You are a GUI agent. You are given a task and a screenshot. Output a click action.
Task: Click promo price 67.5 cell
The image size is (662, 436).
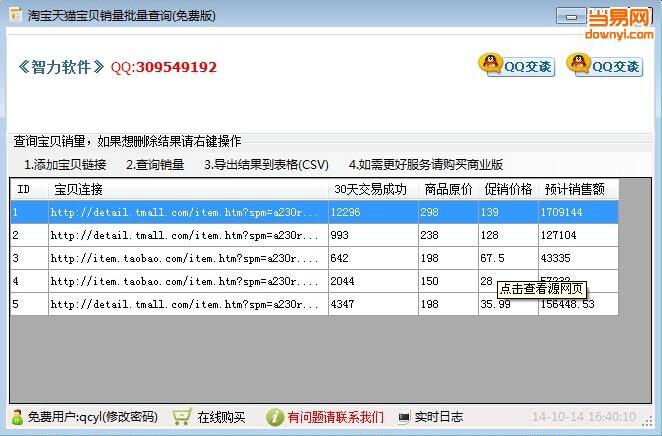(x=508, y=258)
